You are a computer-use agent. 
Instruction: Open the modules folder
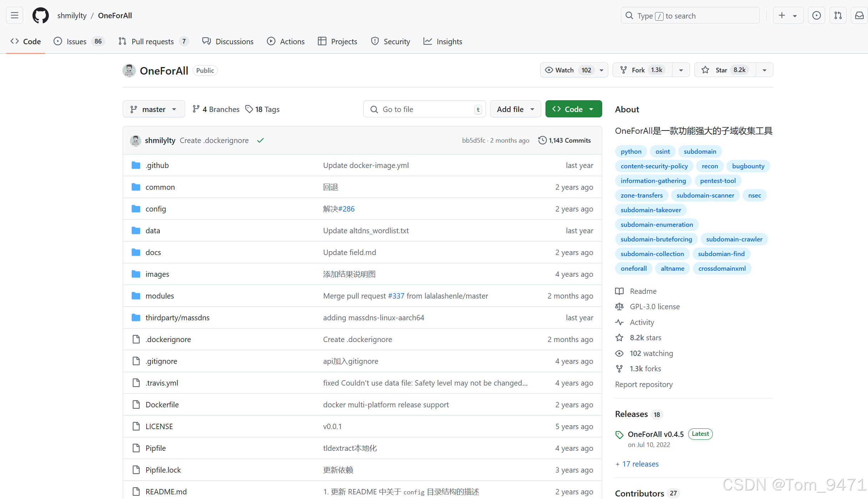[159, 296]
